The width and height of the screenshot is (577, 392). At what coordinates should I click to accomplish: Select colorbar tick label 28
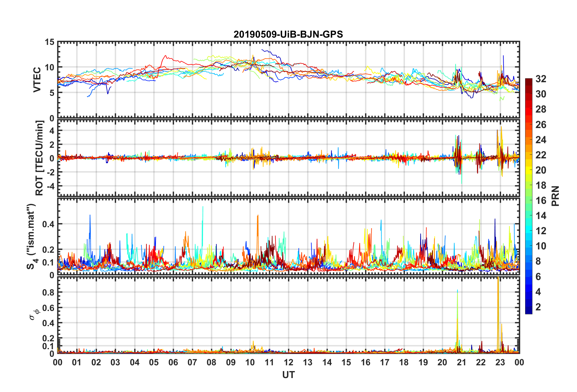541,109
